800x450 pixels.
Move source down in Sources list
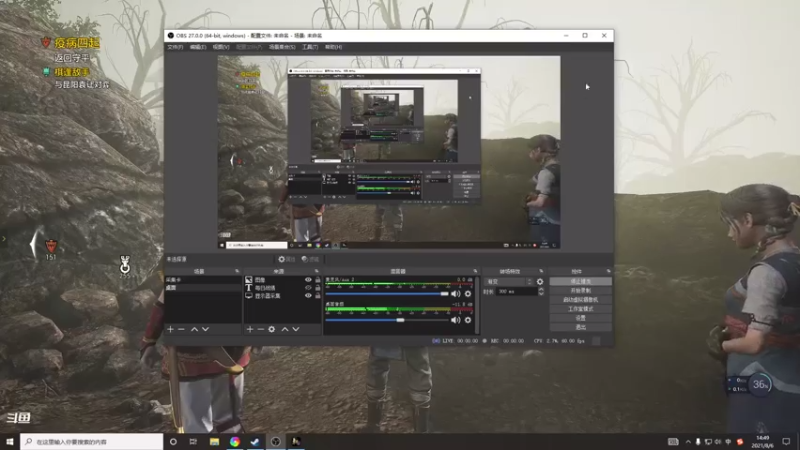pyautogui.click(x=296, y=330)
